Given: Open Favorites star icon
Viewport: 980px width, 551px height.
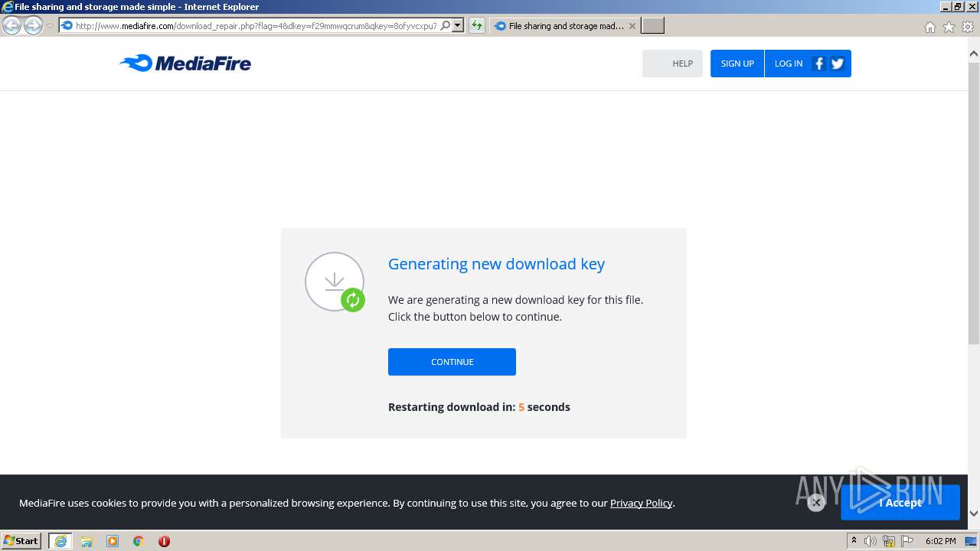Looking at the screenshot, I should (x=949, y=27).
